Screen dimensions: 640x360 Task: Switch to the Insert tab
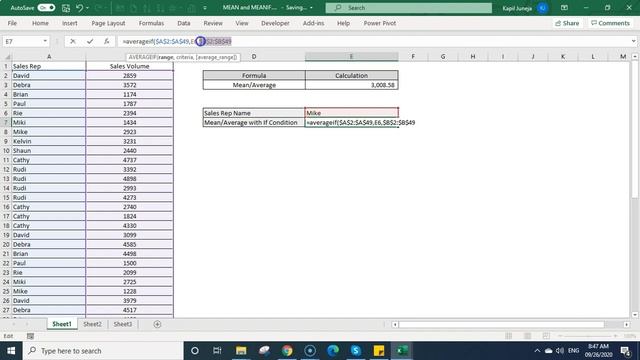(69, 23)
